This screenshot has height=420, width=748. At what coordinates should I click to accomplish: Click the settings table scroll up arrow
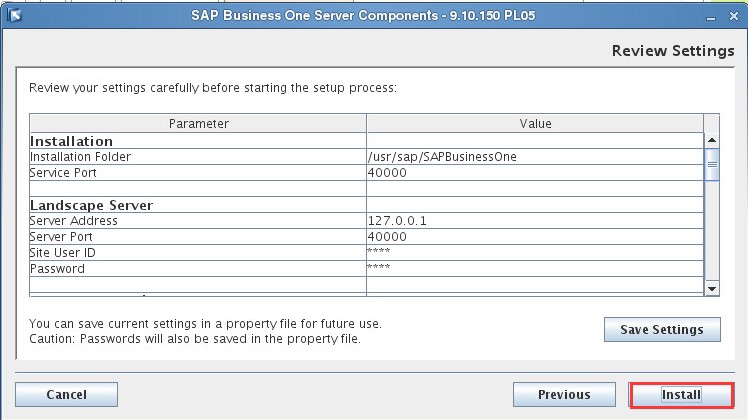712,140
